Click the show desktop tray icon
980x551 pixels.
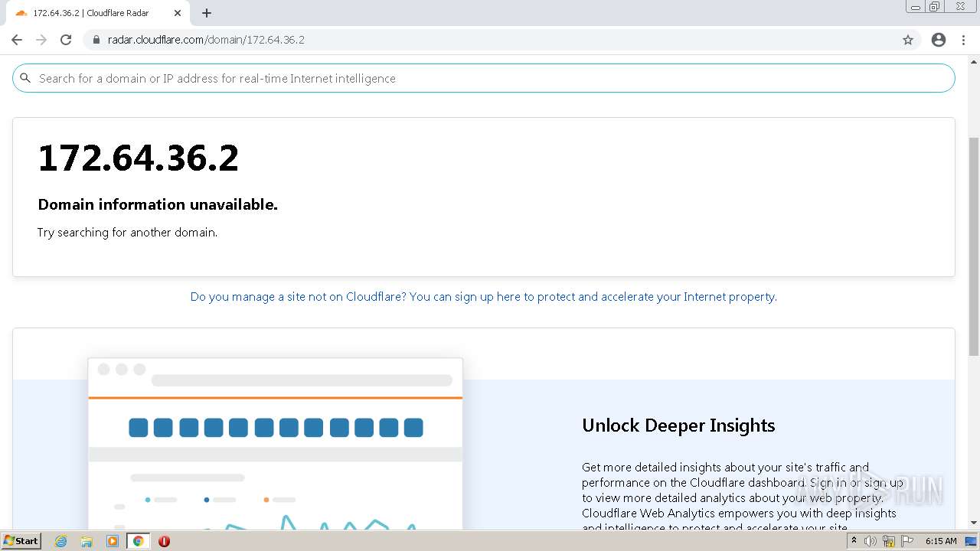pos(972,541)
